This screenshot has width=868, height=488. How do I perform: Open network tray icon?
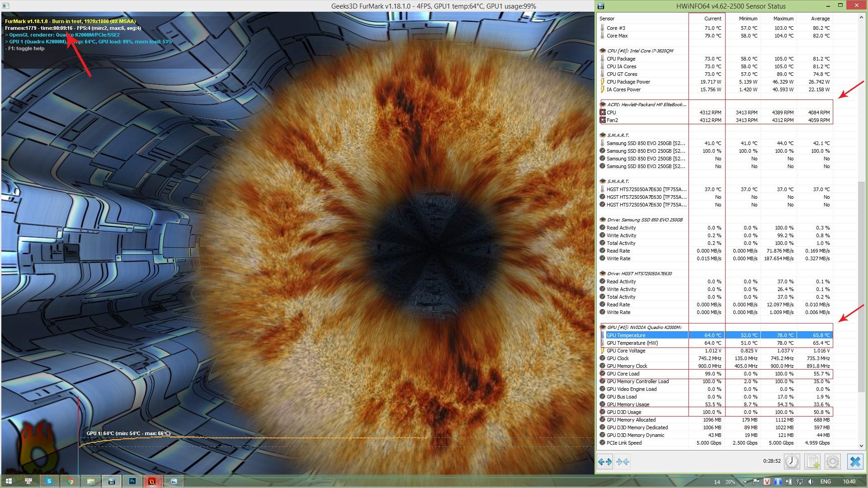coord(799,482)
